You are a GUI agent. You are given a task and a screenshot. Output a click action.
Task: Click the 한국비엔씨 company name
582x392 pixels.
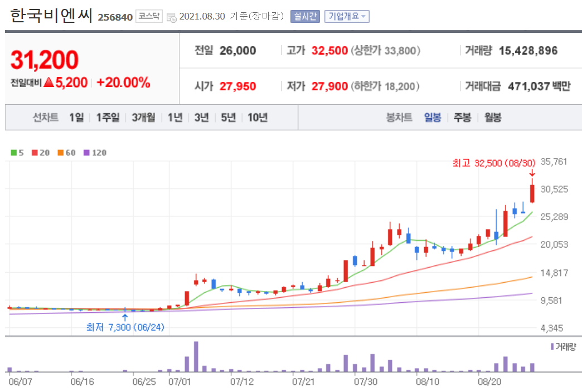[51, 16]
